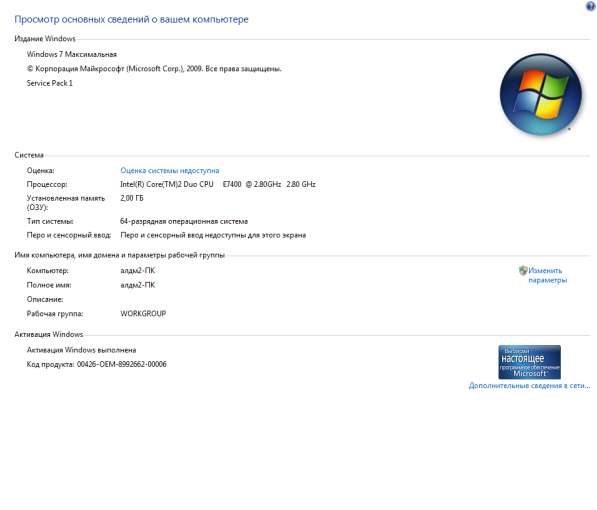Select the 64-разрядная операционная система value

pos(184,221)
